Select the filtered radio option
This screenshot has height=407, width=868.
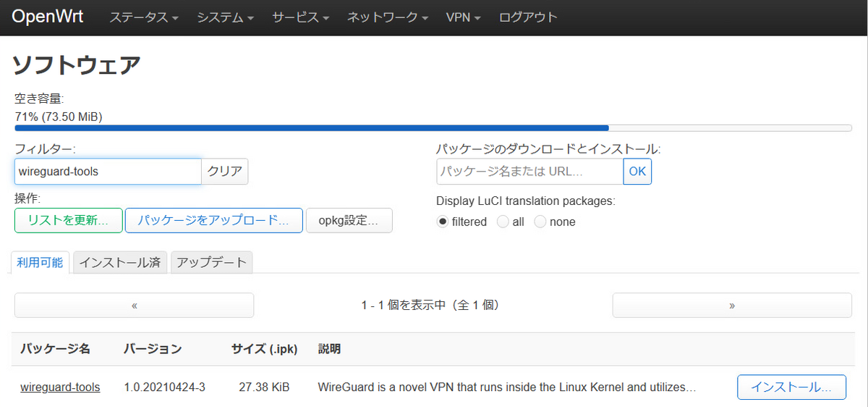[x=443, y=222]
